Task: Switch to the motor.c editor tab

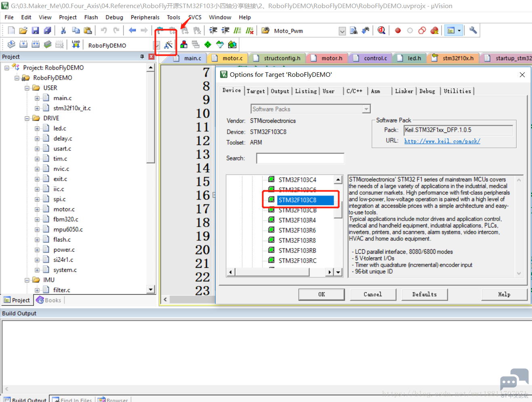Action: (x=228, y=58)
